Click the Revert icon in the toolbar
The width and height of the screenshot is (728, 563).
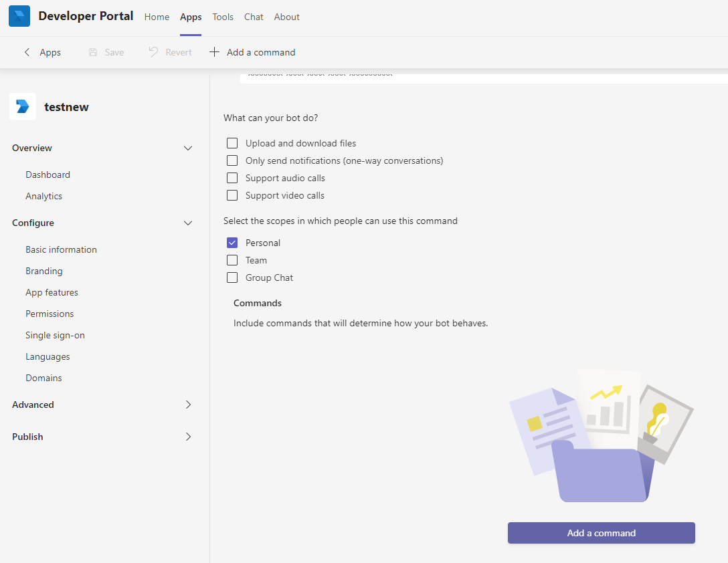pyautogui.click(x=153, y=51)
